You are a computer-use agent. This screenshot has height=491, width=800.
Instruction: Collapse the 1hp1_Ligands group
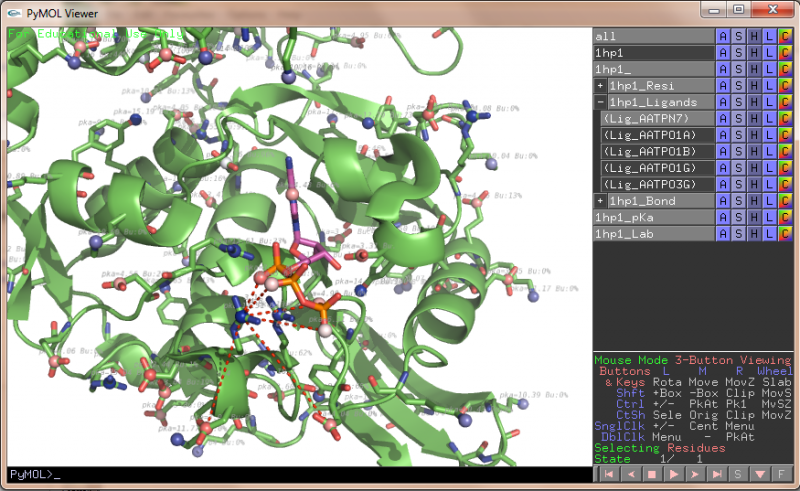(600, 102)
